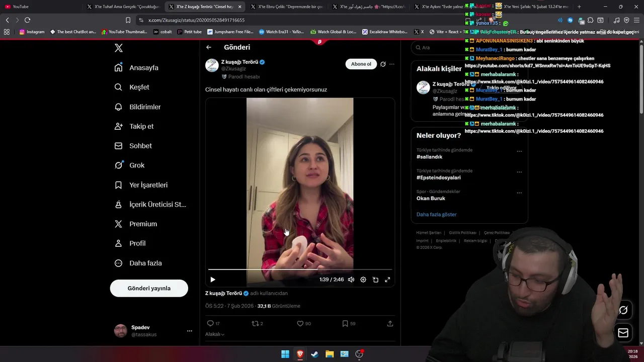Viewport: 644px width, 362px height.
Task: Open the Excalidraw Whiteboard bookmark
Action: (x=384, y=32)
